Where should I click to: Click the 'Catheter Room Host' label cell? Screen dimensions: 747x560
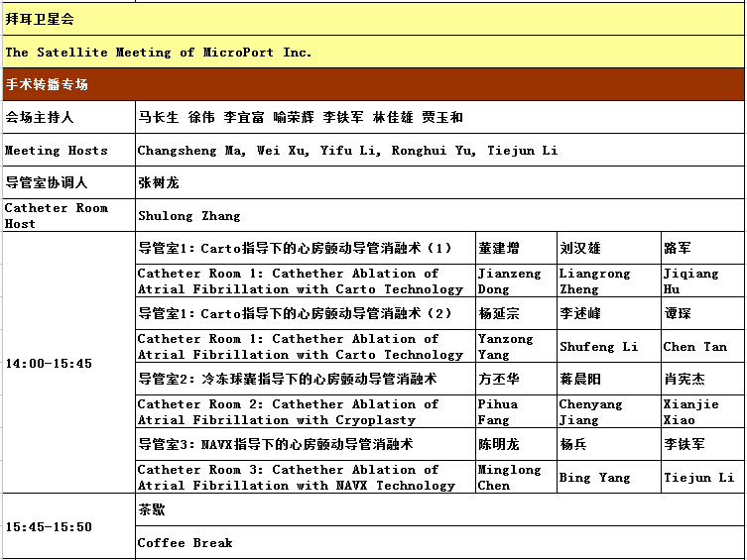point(69,215)
